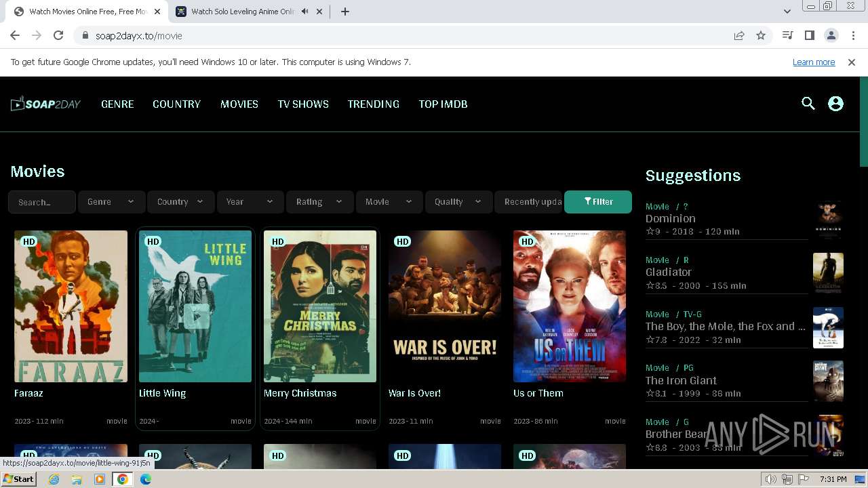This screenshot has height=488, width=868.
Task: Open the network tray icon
Action: (787, 479)
